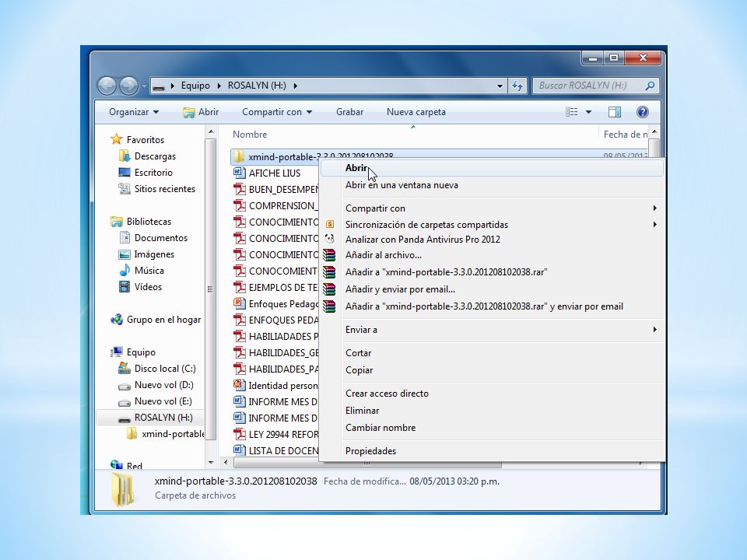Click the Forward navigation arrow

pyautogui.click(x=128, y=86)
